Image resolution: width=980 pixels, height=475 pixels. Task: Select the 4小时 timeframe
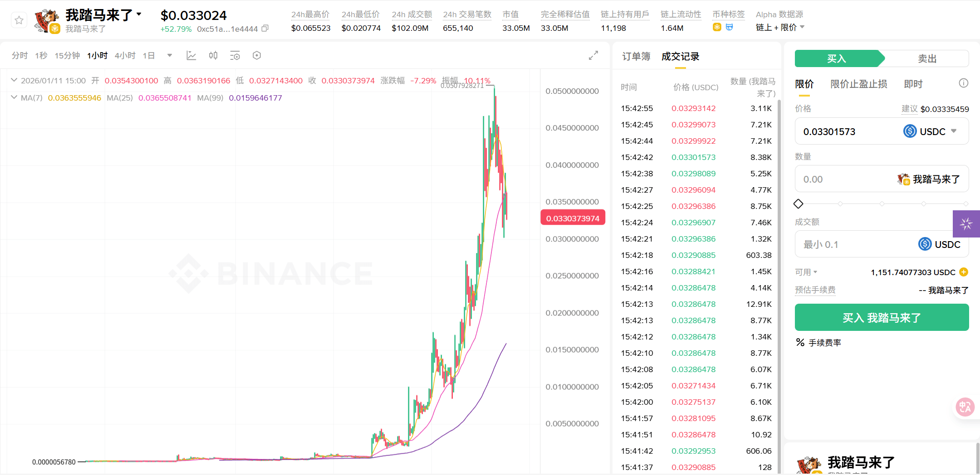(125, 55)
